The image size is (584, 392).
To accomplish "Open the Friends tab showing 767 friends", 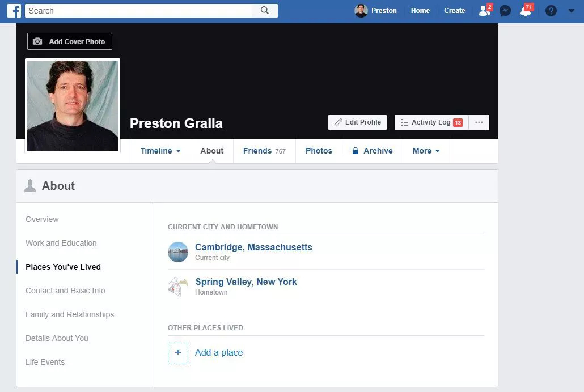I will pos(264,151).
